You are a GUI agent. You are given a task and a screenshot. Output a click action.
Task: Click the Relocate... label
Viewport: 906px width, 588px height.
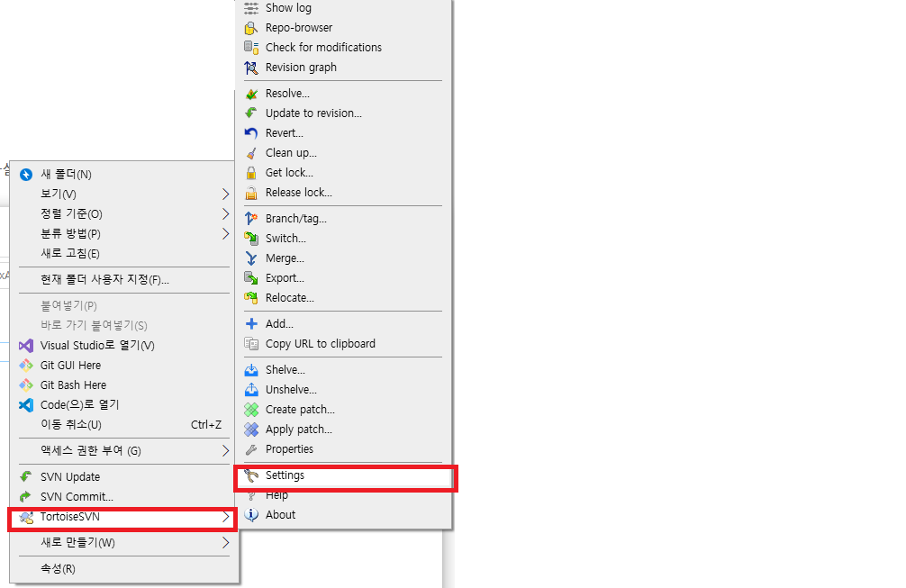[x=289, y=297]
